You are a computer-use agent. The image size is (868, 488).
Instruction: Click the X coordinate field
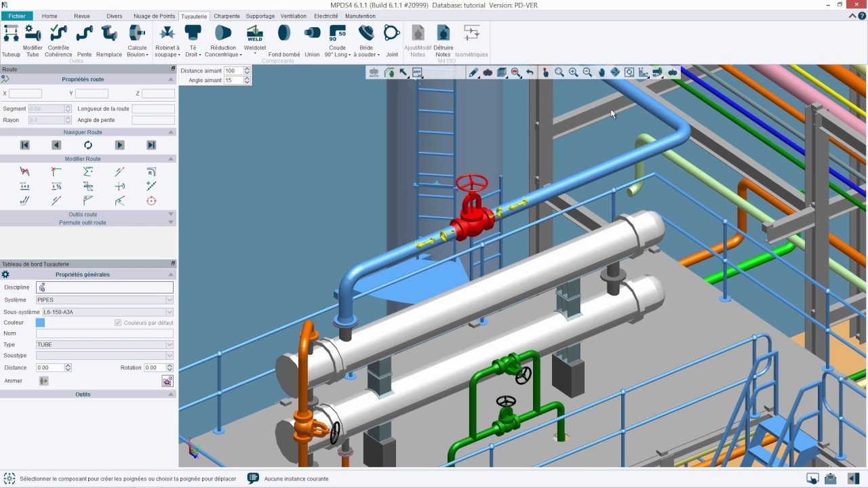(x=25, y=94)
